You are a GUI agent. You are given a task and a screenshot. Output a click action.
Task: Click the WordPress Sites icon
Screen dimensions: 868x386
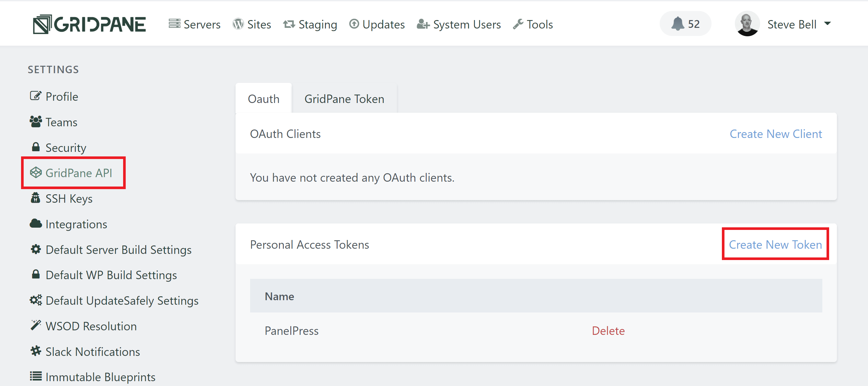click(238, 24)
